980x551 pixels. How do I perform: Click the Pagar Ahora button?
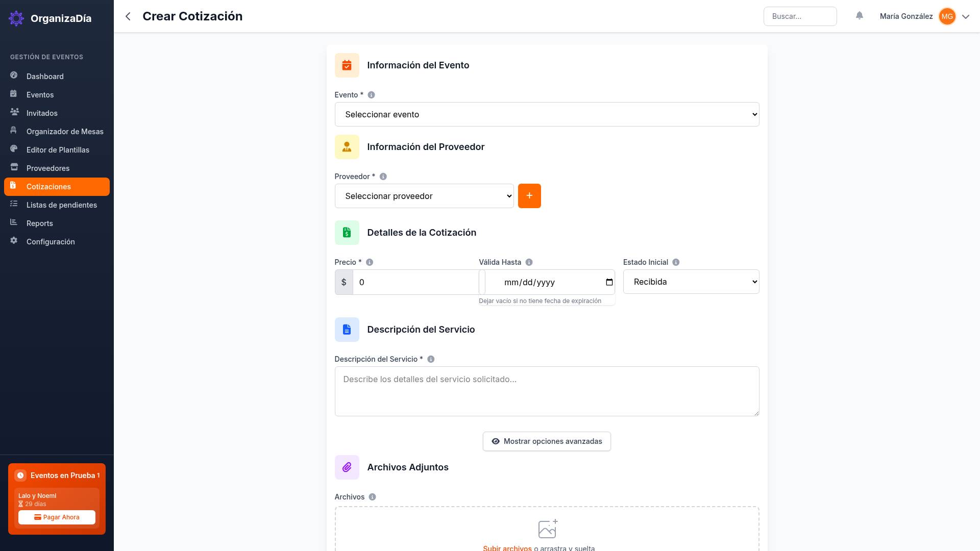(57, 517)
